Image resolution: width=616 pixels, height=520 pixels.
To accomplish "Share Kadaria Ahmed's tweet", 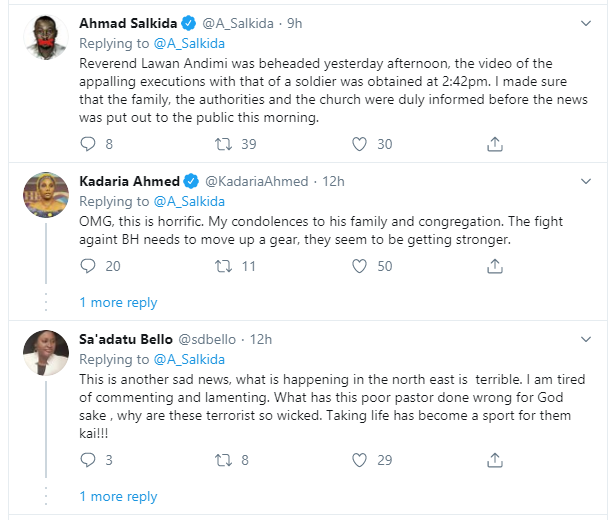I will pos(494,266).
